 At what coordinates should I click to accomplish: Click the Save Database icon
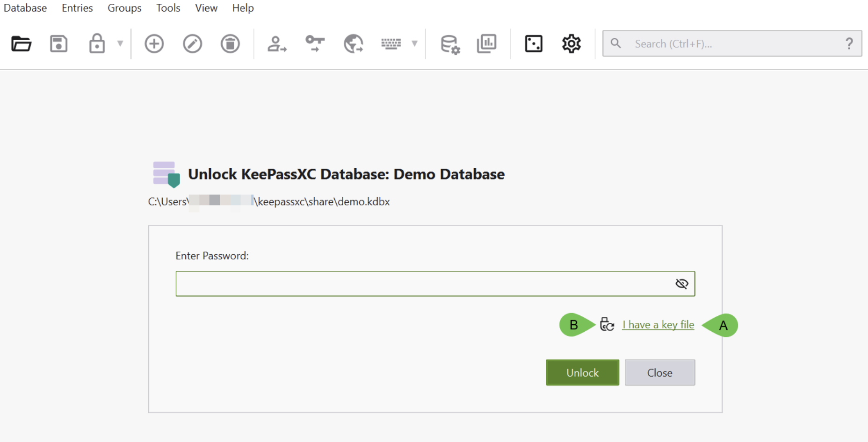tap(59, 44)
